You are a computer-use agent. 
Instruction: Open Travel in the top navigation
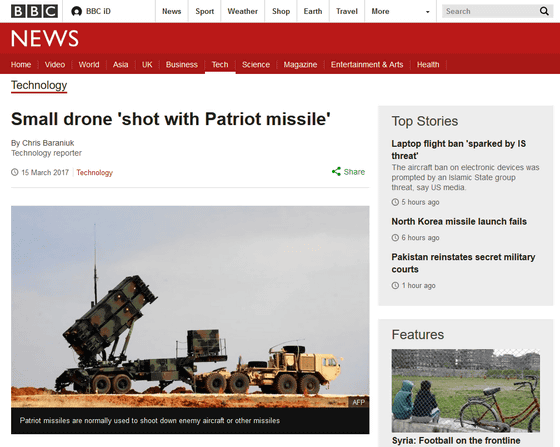(x=347, y=11)
